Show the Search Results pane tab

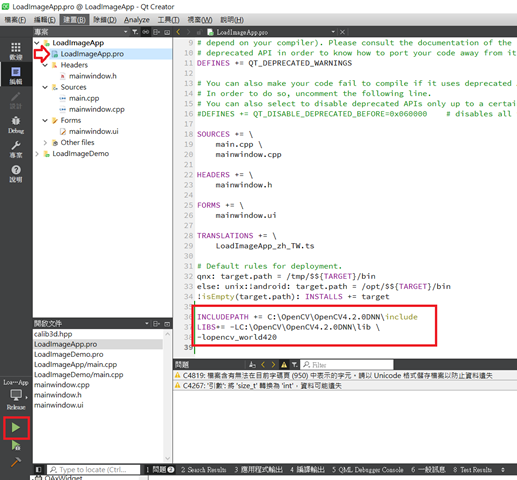pyautogui.click(x=203, y=470)
